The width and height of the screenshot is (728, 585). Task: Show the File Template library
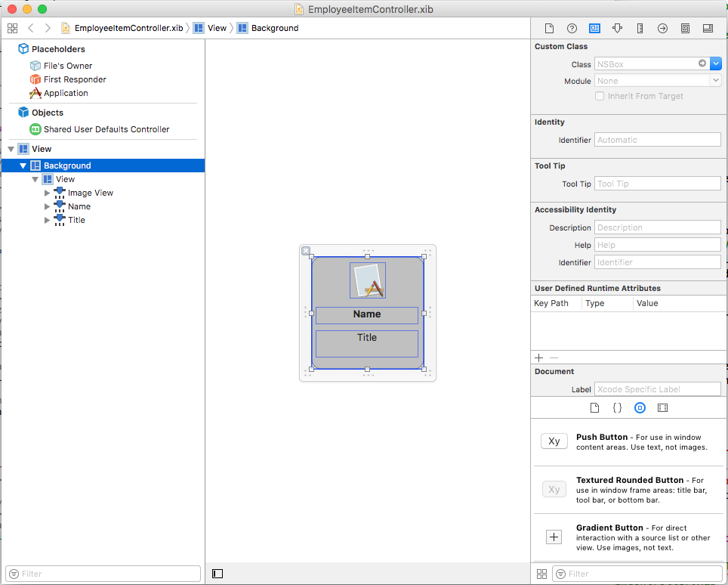[x=594, y=408]
